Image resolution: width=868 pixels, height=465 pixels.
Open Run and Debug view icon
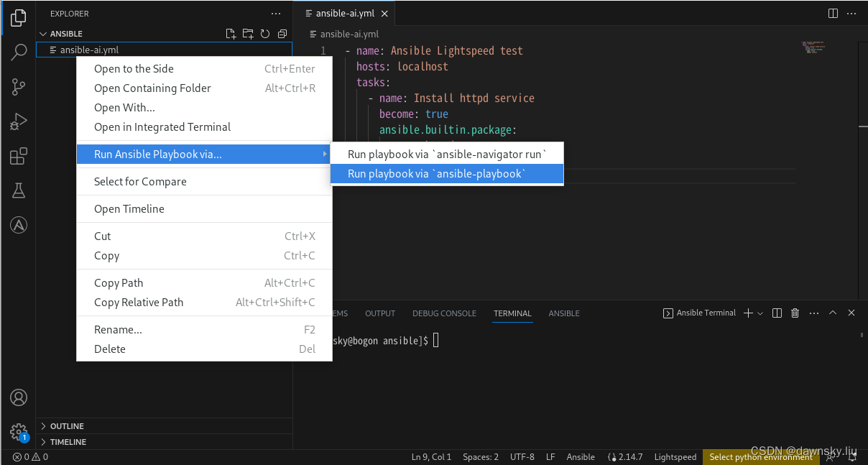(19, 121)
